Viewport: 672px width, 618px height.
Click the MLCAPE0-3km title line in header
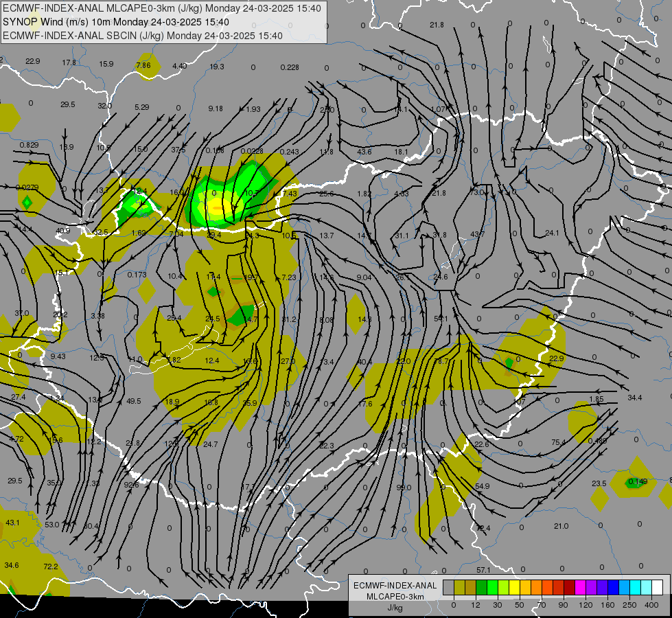point(162,8)
